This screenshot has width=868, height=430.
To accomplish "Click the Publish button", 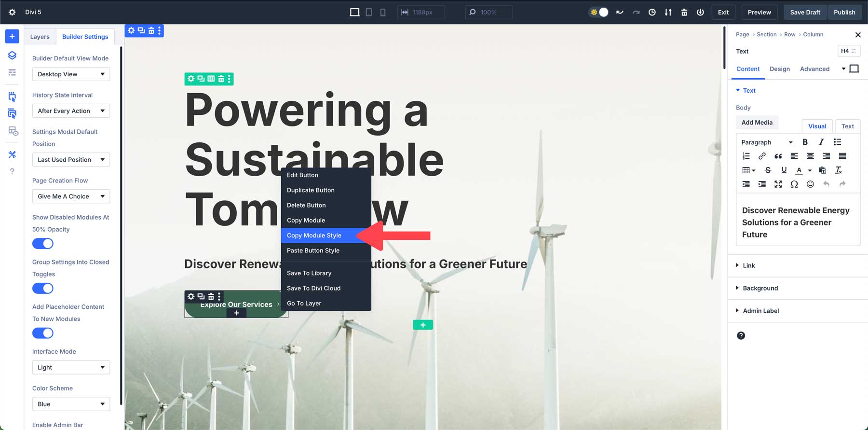I will point(844,12).
